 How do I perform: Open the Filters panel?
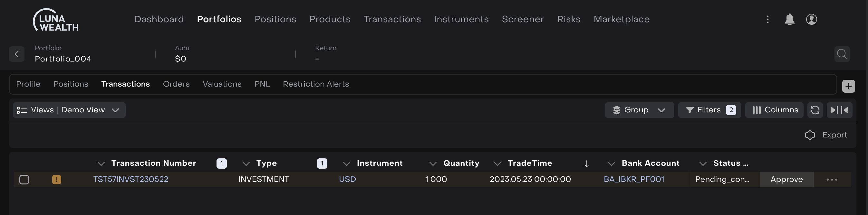coord(709,110)
